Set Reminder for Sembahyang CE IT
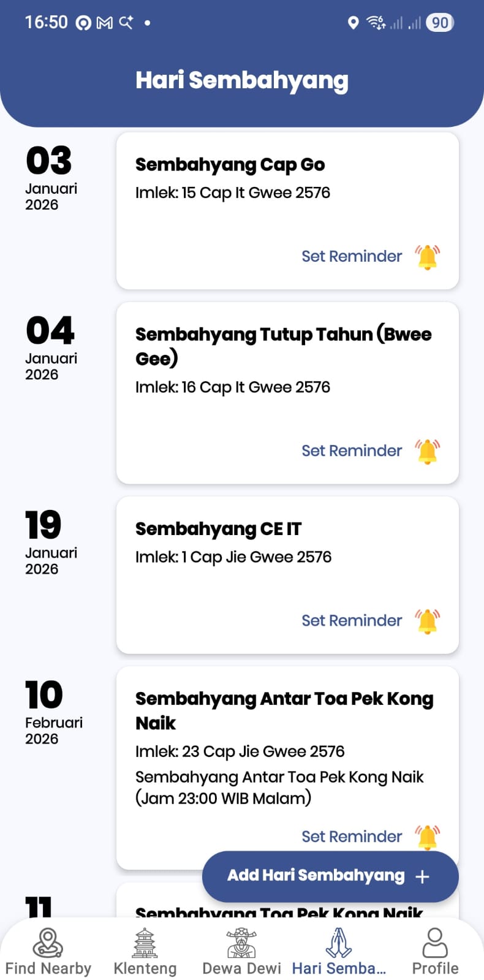The height and width of the screenshot is (980, 484). 352,620
